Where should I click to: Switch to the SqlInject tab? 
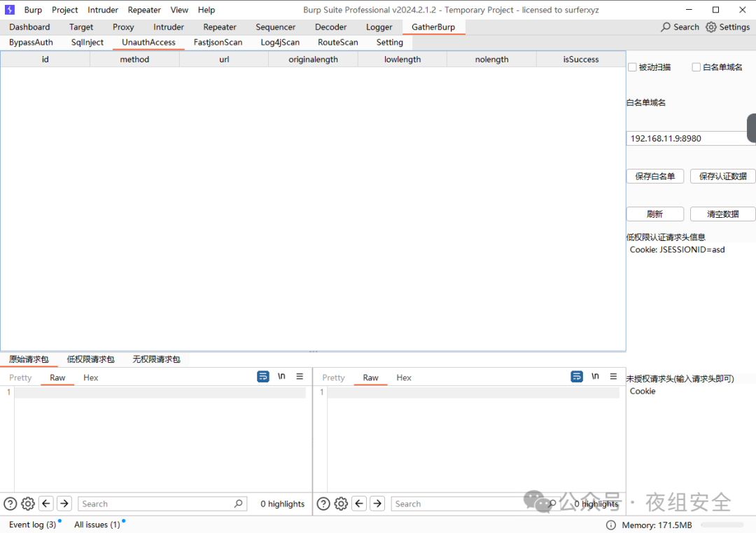(x=87, y=42)
